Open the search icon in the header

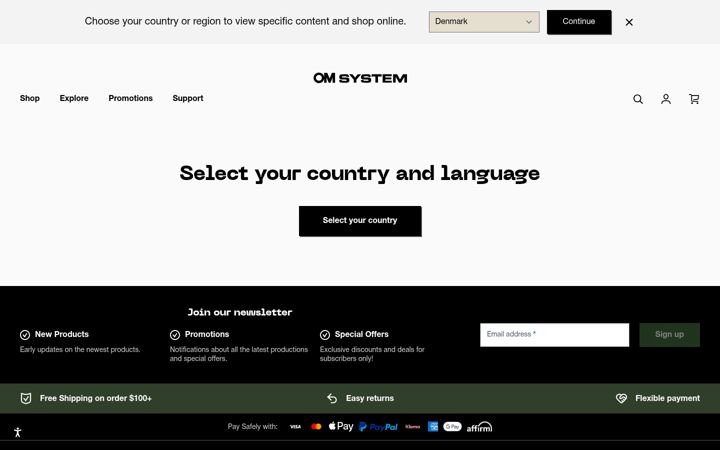click(638, 99)
